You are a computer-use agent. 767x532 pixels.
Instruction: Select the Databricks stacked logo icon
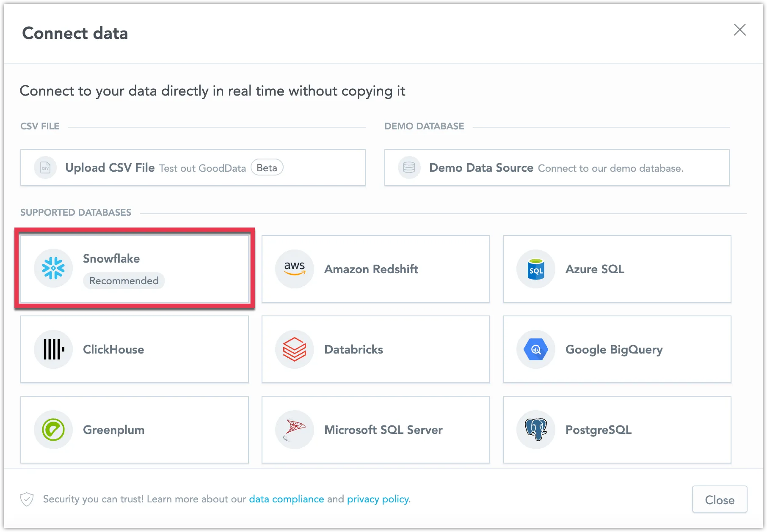tap(295, 349)
